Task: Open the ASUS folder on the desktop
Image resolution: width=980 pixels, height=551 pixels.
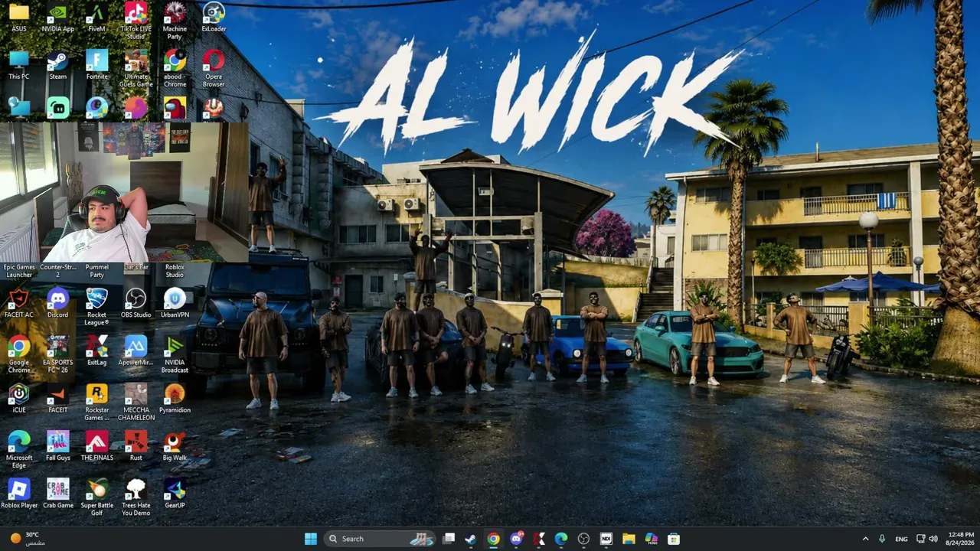Action: (x=19, y=18)
